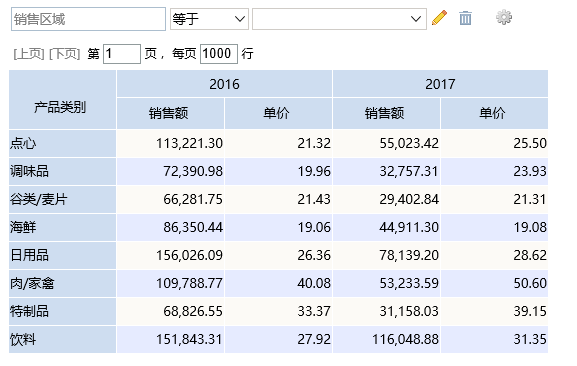Click the value 116,048.88
This screenshot has width=577, height=366.
coord(406,339)
